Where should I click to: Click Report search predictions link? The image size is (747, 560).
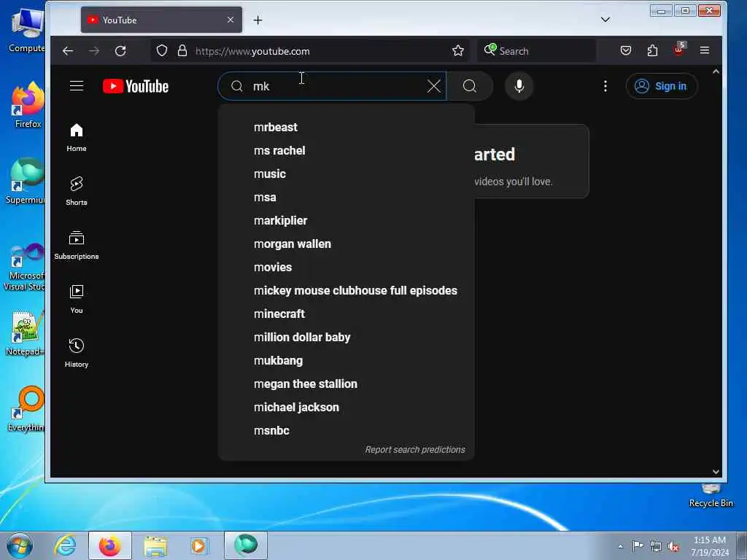point(415,449)
